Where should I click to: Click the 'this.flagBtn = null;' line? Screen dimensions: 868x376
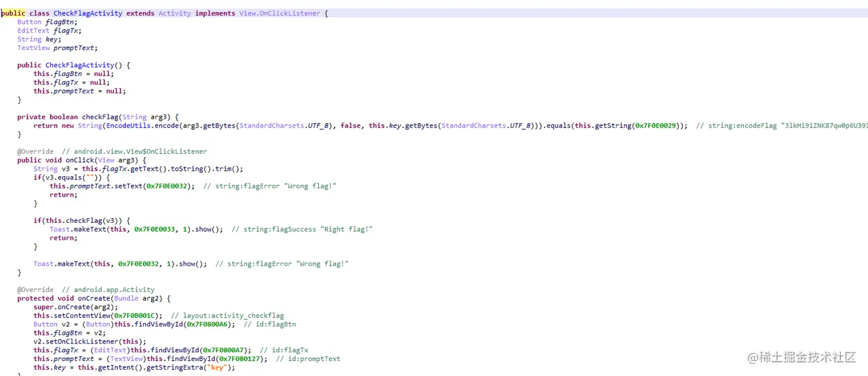tap(74, 74)
